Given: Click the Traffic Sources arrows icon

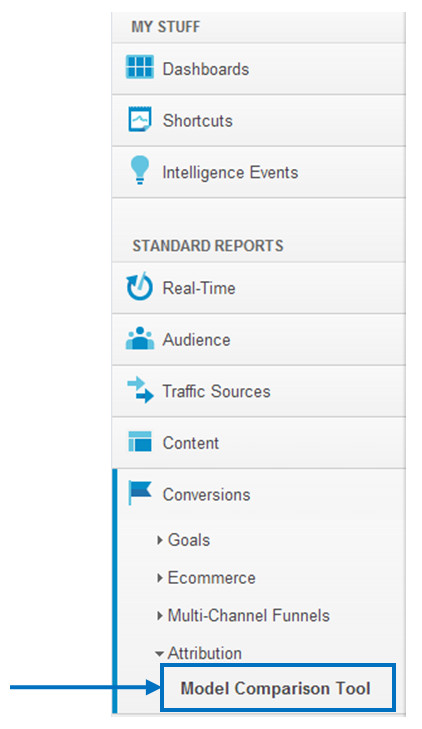Looking at the screenshot, I should (140, 390).
